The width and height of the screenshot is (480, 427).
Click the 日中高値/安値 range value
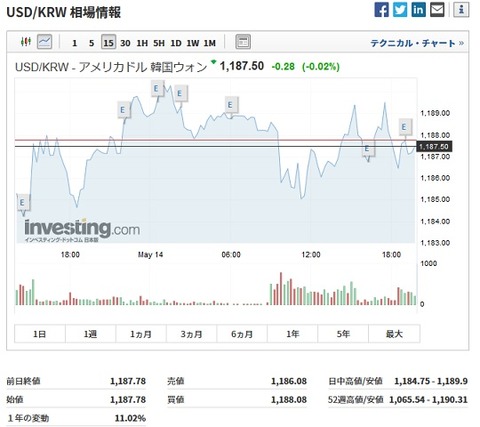point(431,381)
